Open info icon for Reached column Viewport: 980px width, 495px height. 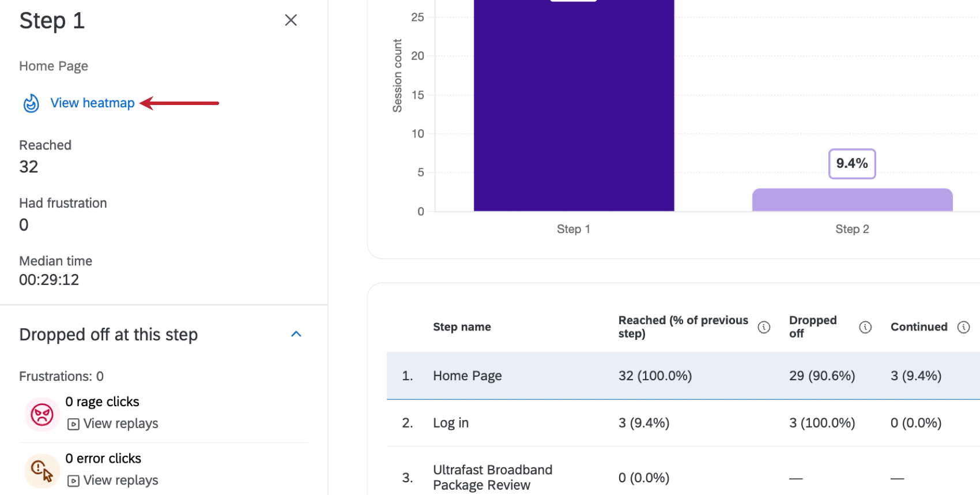(x=764, y=327)
